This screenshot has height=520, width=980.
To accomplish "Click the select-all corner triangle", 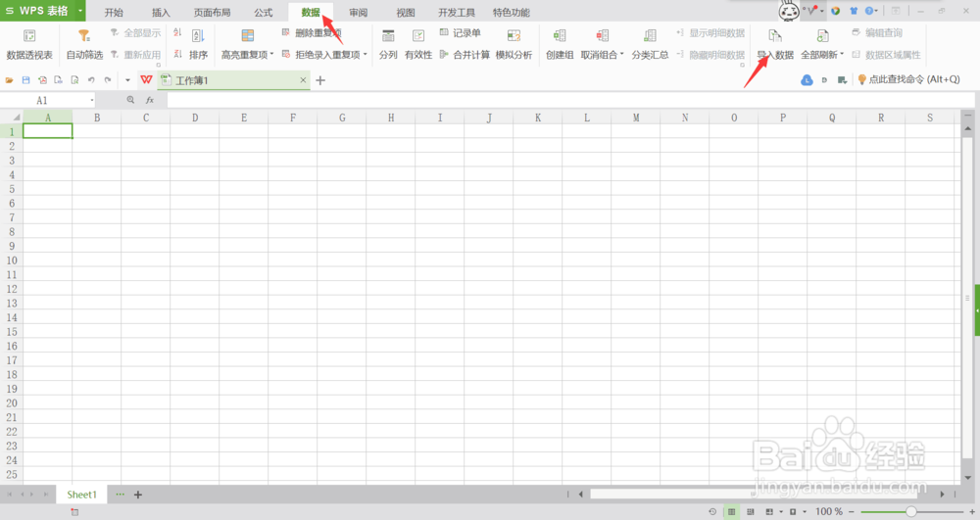I will tap(17, 118).
